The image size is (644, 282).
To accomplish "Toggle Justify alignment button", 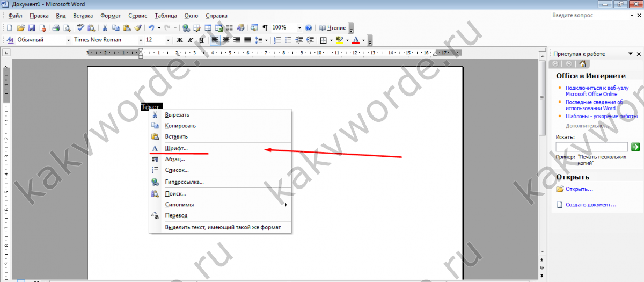I will tap(247, 40).
